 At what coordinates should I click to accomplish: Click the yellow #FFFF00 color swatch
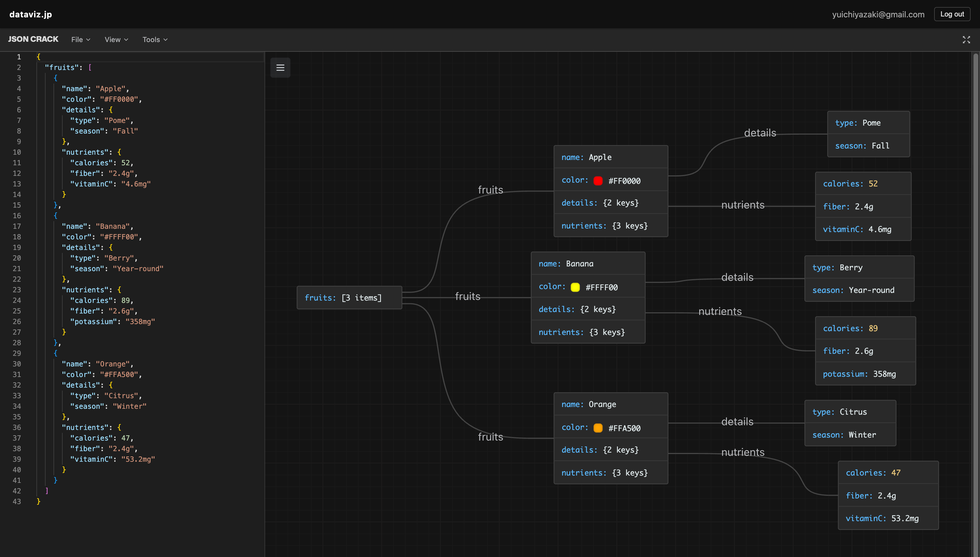(575, 287)
